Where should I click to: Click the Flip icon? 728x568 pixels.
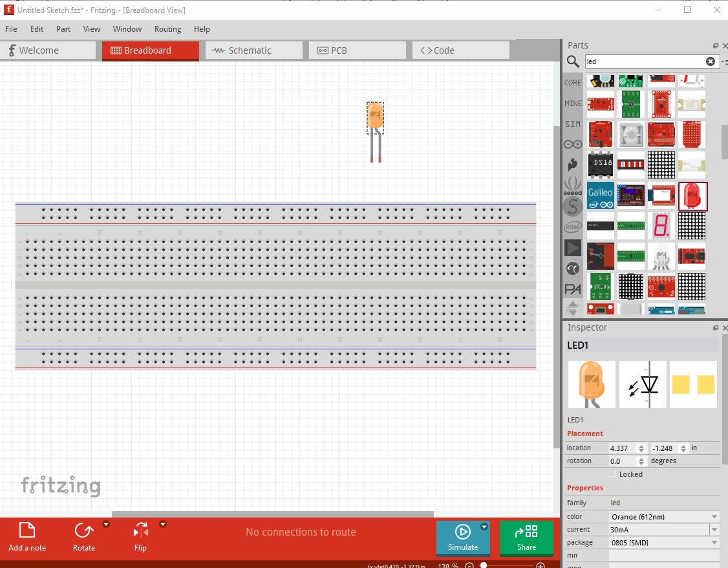coord(141,531)
